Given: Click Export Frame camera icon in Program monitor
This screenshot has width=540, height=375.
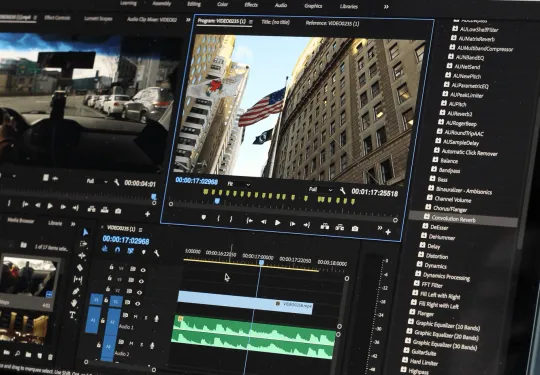Looking at the screenshot, I should [355, 228].
